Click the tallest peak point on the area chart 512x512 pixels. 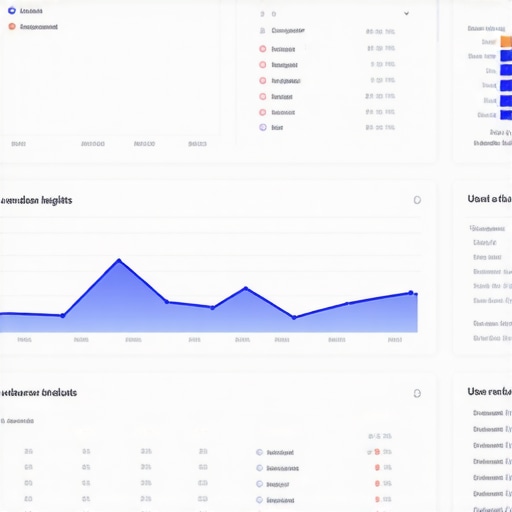pos(119,260)
